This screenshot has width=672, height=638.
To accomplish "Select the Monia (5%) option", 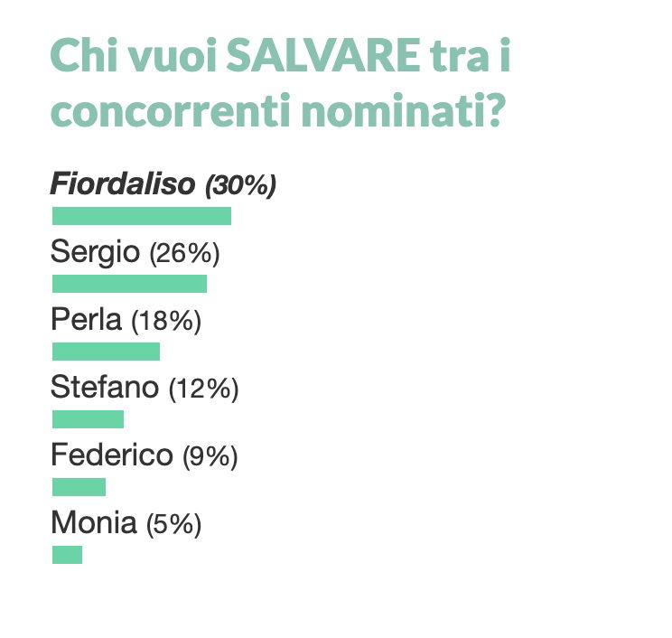I will pos(126,523).
